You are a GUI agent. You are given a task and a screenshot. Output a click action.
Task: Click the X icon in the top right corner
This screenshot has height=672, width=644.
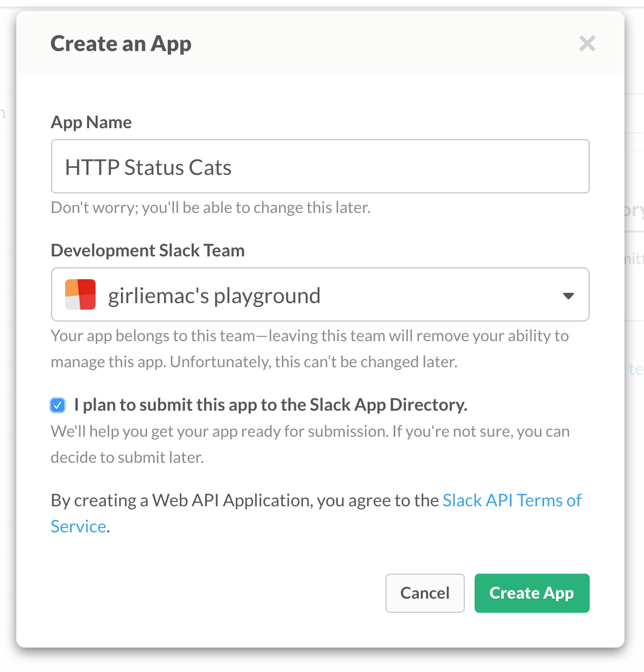point(587,44)
